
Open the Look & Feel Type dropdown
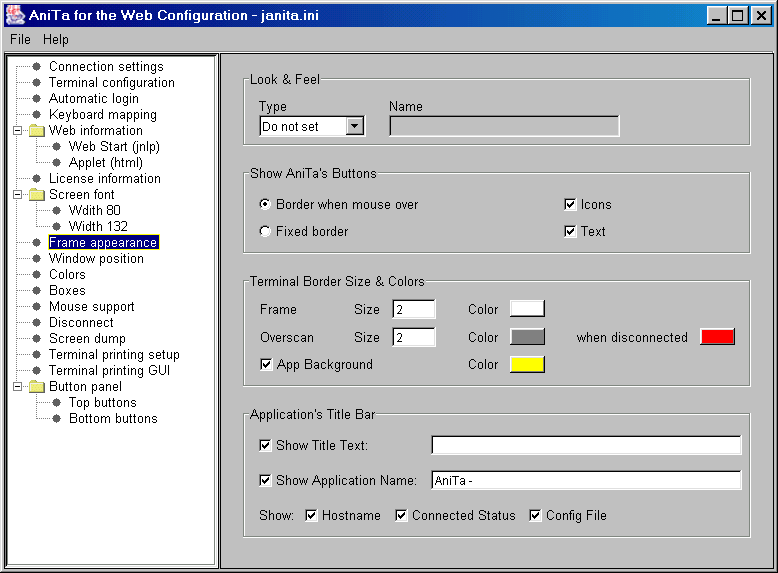pos(354,126)
